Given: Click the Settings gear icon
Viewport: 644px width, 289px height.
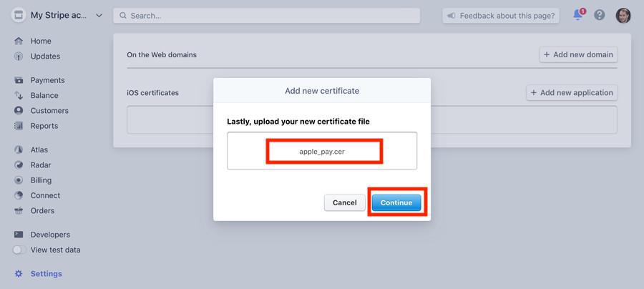Looking at the screenshot, I should [x=19, y=274].
